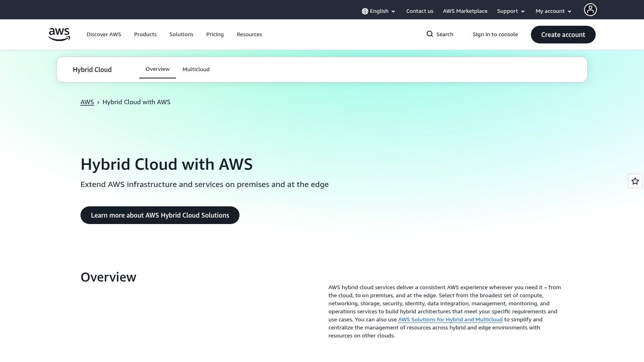Click Learn more about AWS Hybrid Cloud Solutions
Screen dimensions: 644x362
160,215
